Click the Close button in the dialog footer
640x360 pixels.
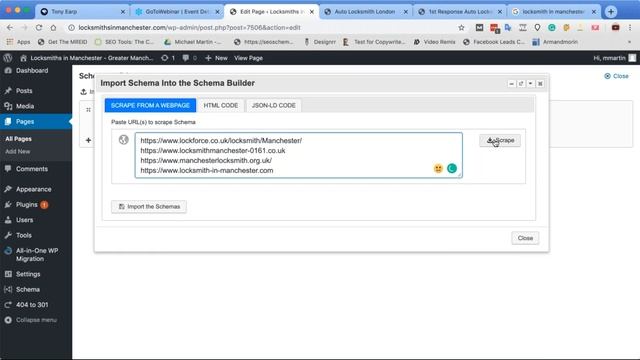(x=525, y=238)
